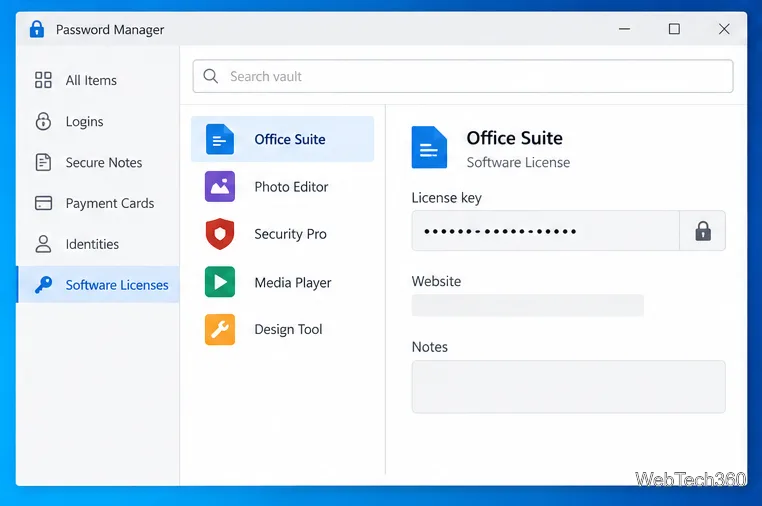The height and width of the screenshot is (506, 762).
Task: Click the Notes label
Action: click(430, 347)
